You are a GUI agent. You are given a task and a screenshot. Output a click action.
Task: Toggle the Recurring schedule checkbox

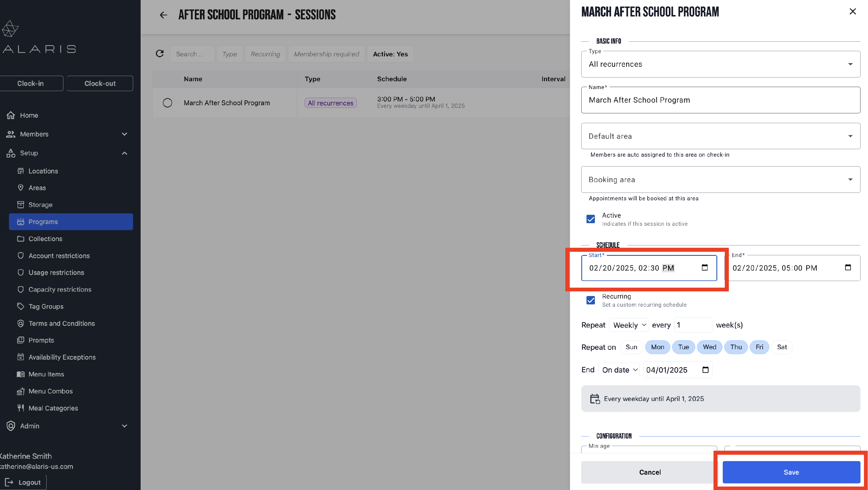pyautogui.click(x=590, y=300)
